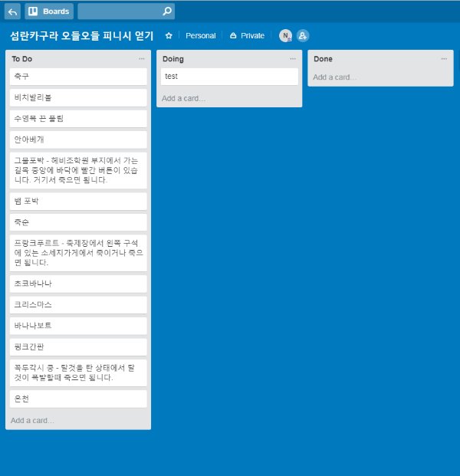460x476 pixels.
Task: Click the search magnifier icon
Action: [167, 11]
